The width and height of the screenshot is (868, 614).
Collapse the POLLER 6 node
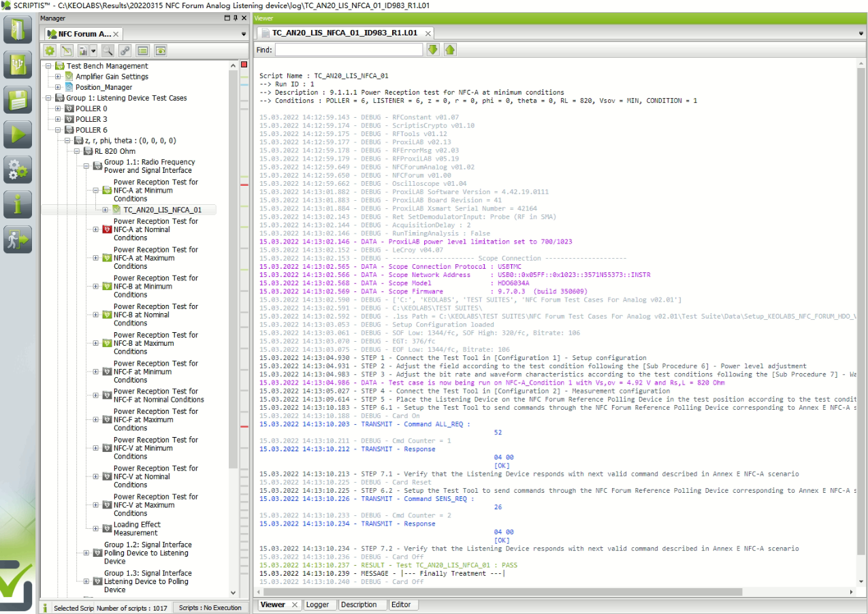tap(58, 130)
